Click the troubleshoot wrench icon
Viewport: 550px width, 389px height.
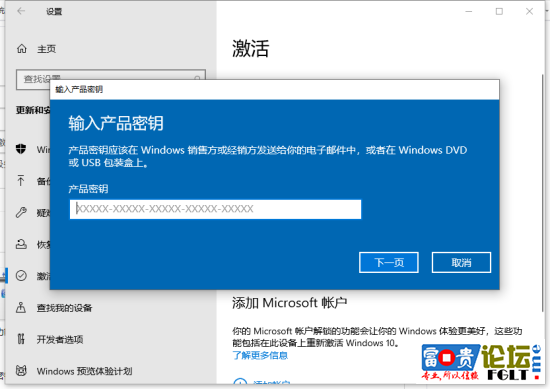click(x=21, y=213)
